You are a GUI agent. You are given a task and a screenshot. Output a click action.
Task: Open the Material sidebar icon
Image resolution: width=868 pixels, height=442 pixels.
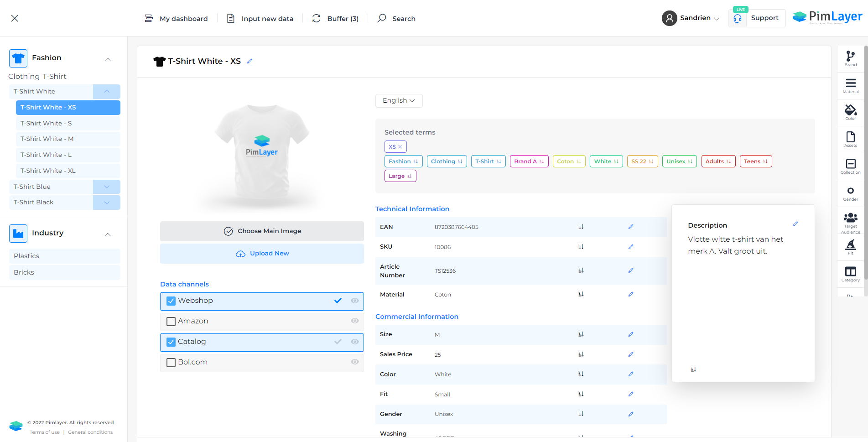(850, 85)
